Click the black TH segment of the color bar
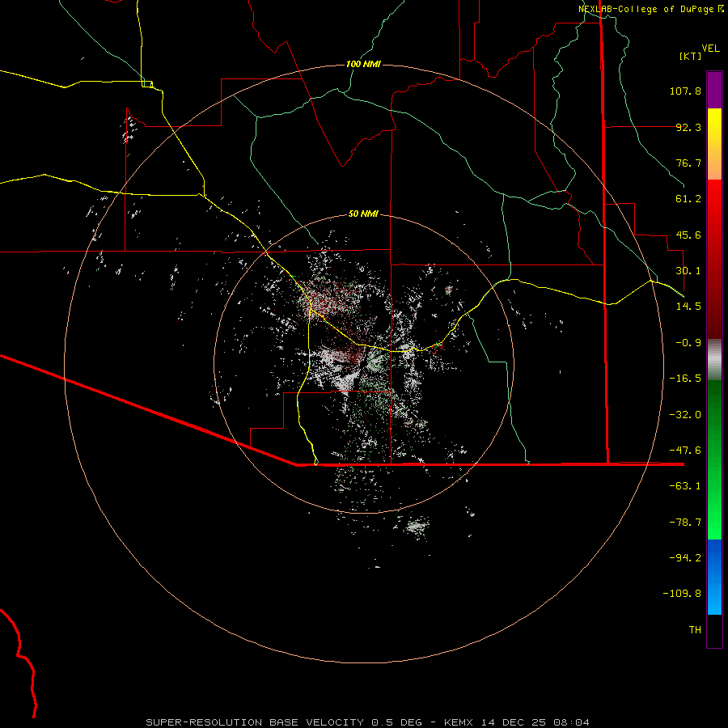Image resolution: width=728 pixels, height=728 pixels. pos(714,631)
